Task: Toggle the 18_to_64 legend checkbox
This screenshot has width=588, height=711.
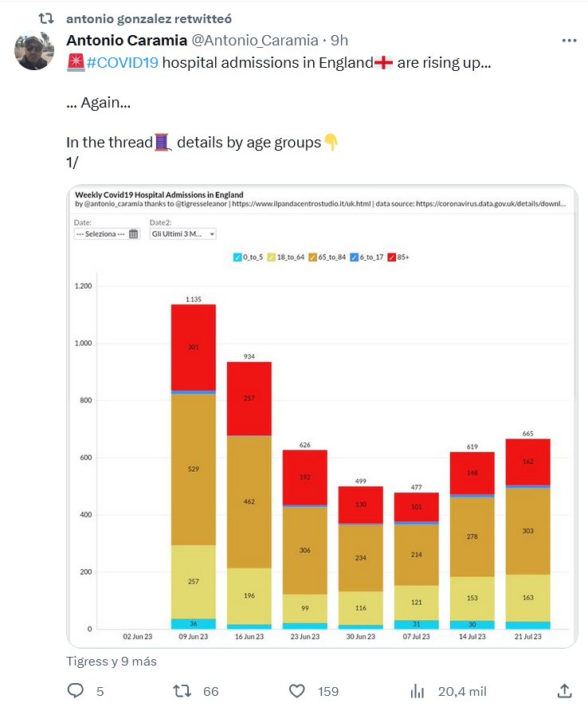Action: (272, 257)
